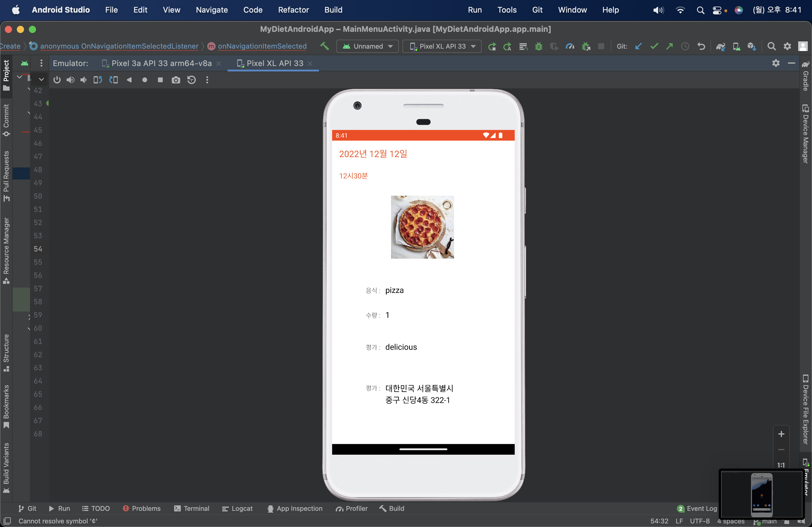Viewport: 812px width, 527px height.
Task: Zoom in using the emulator plus control
Action: pos(782,434)
